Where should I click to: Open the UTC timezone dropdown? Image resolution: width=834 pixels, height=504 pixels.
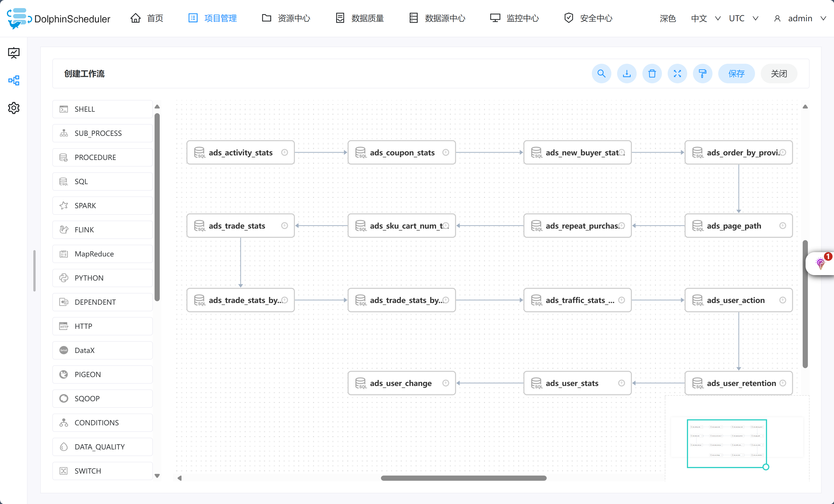(x=743, y=18)
